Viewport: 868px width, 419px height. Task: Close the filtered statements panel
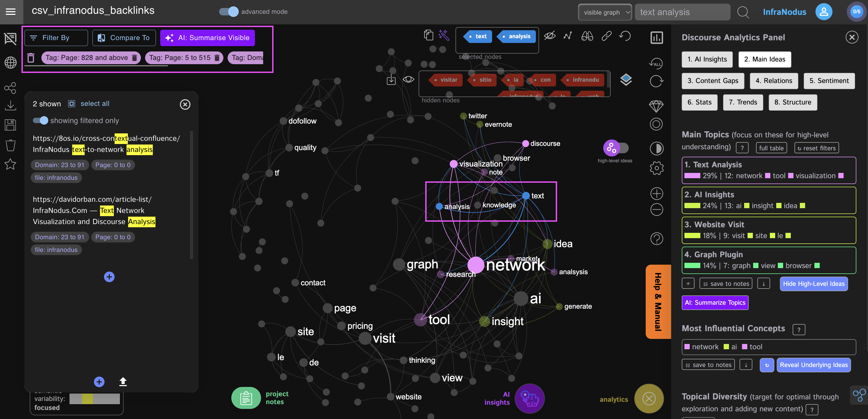(185, 104)
